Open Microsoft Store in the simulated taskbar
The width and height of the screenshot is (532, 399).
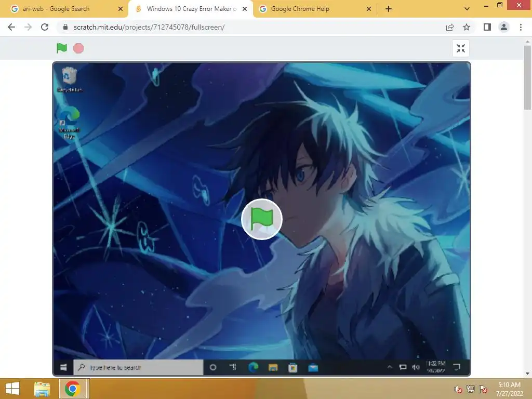pyautogui.click(x=293, y=367)
